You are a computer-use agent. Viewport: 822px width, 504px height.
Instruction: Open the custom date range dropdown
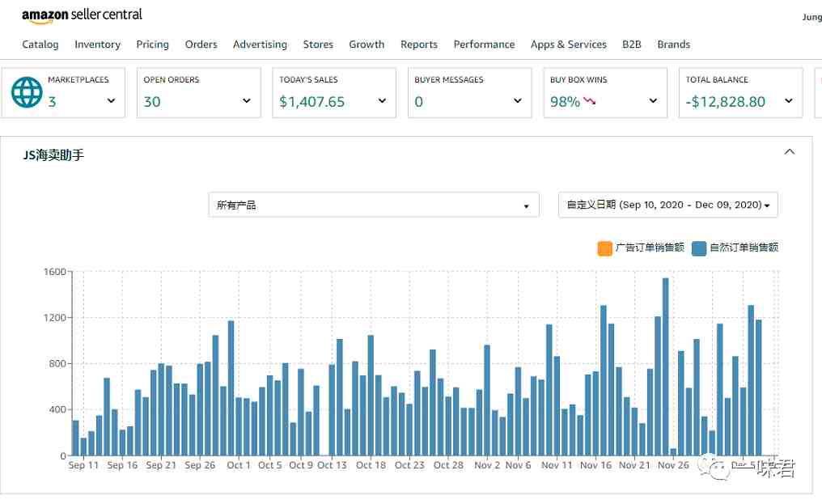click(x=668, y=205)
